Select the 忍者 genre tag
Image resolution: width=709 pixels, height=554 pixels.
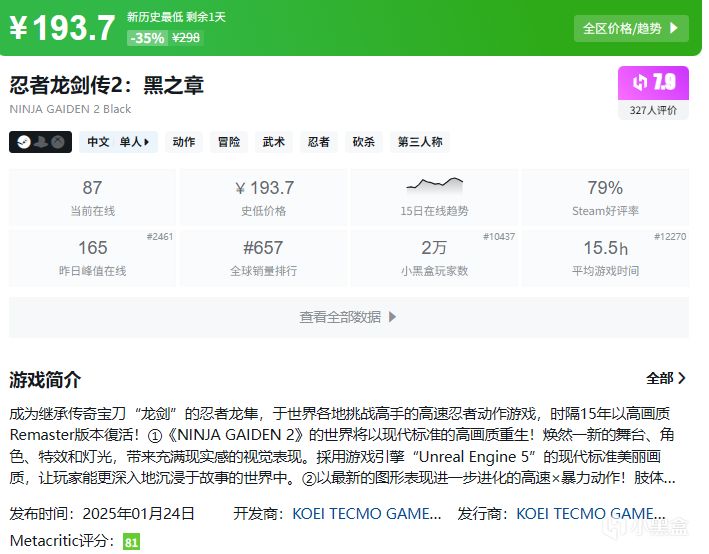(x=319, y=142)
